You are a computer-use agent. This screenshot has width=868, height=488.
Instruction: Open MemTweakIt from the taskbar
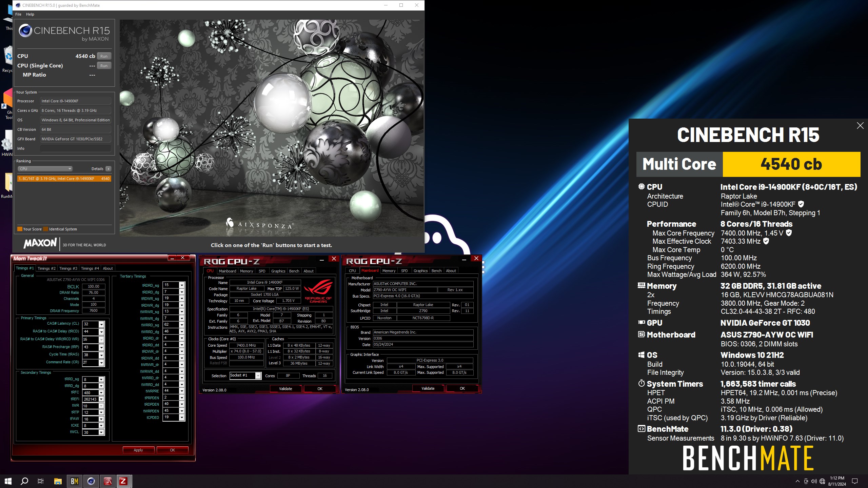click(x=107, y=481)
